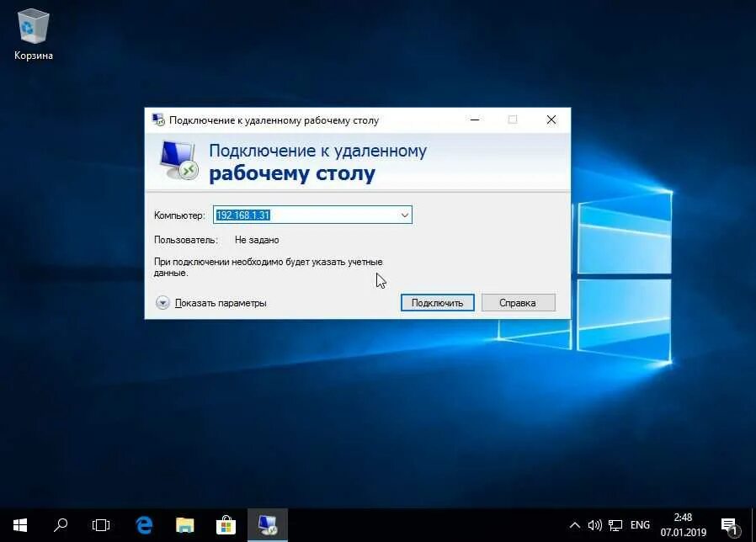
Task: Show hidden system tray icons
Action: (x=575, y=525)
